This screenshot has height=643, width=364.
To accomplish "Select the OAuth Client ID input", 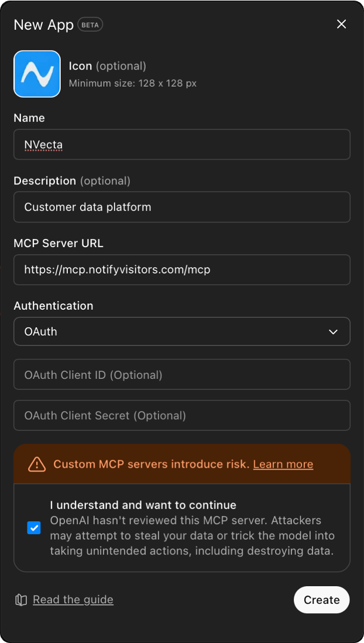I will pyautogui.click(x=181, y=375).
